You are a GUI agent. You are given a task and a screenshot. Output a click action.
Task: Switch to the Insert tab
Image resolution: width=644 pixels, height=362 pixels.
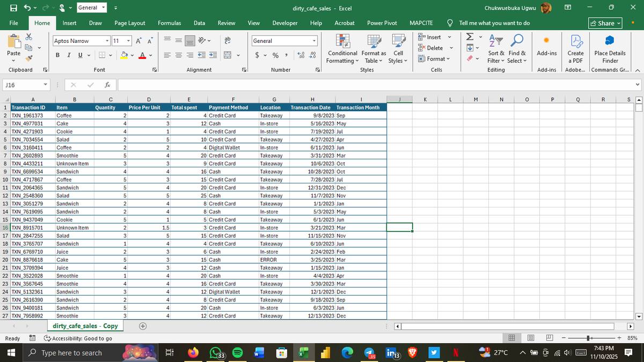tap(69, 23)
